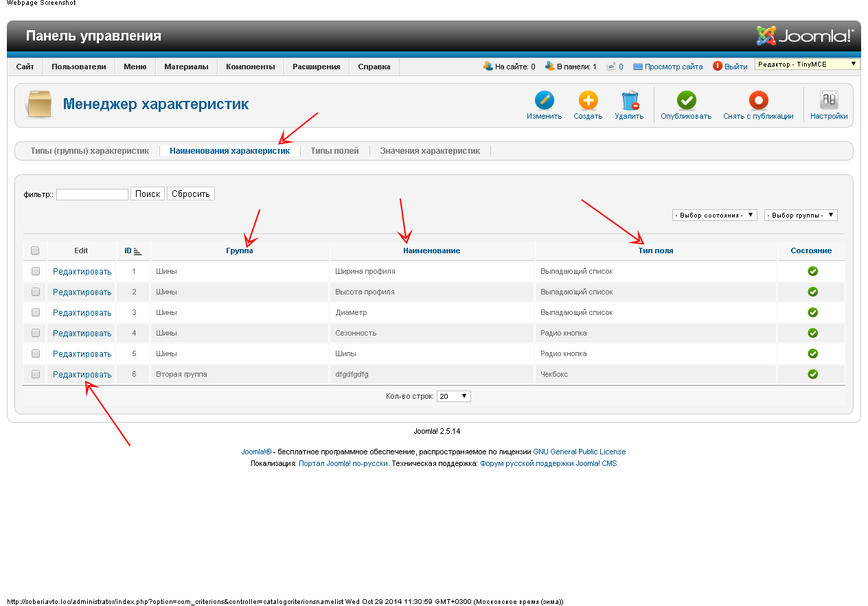This screenshot has width=868, height=606.
Task: Click the Joomla! logo in header
Action: click(x=805, y=36)
